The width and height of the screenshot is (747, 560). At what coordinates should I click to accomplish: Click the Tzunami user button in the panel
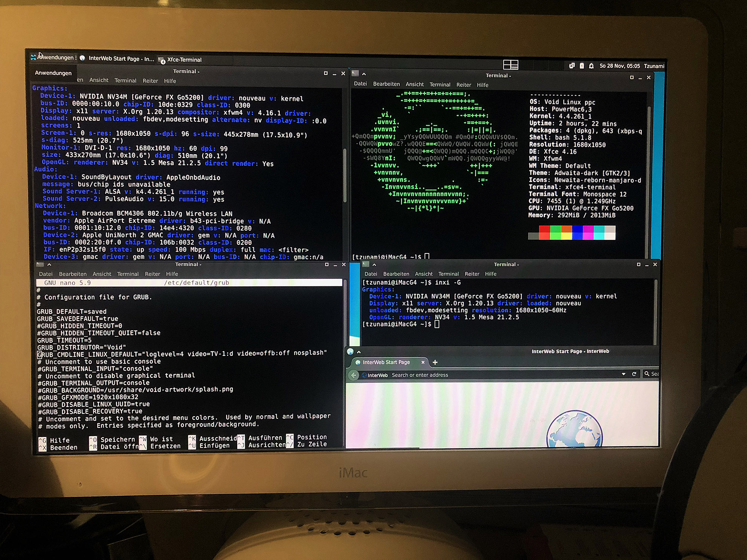654,66
